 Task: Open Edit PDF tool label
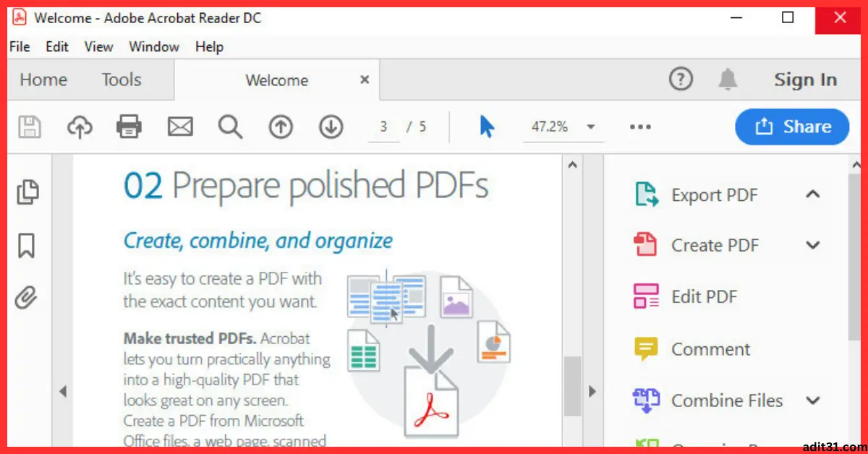(x=704, y=297)
